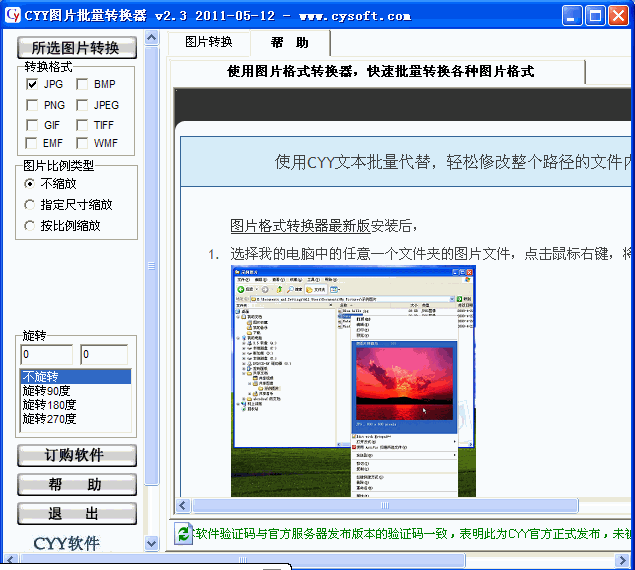Toggle the GIF format checkbox
635x570 pixels.
[x=32, y=125]
